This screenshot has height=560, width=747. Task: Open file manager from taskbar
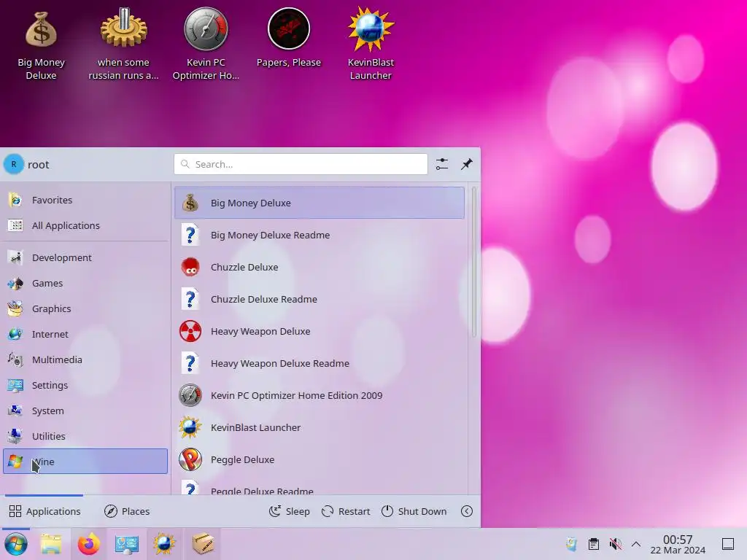[51, 544]
